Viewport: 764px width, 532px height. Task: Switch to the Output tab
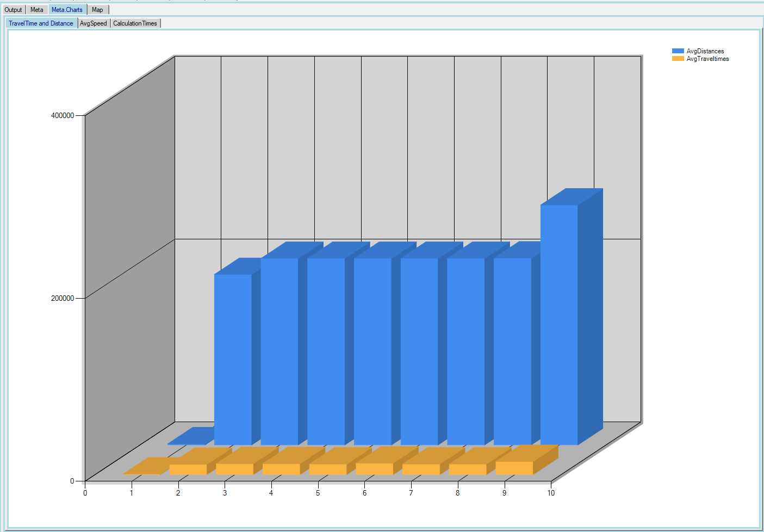coord(13,10)
